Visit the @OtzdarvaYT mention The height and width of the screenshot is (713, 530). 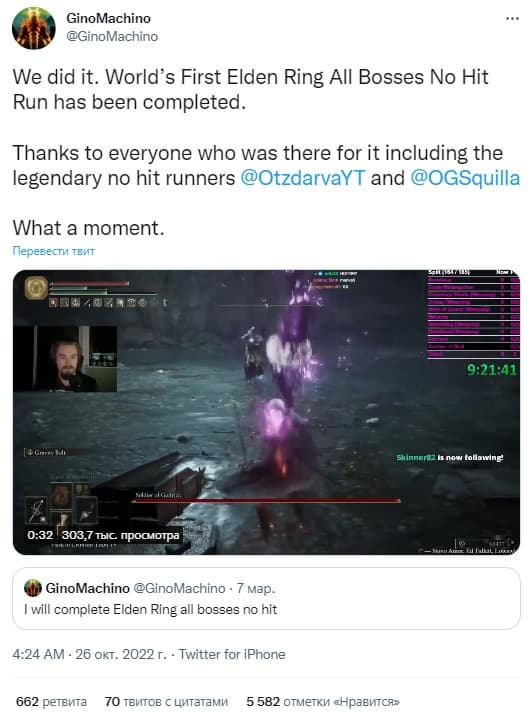(302, 178)
